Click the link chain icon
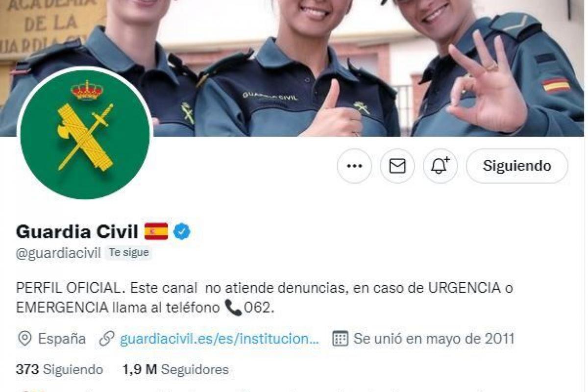The width and height of the screenshot is (588, 392). pos(107,339)
